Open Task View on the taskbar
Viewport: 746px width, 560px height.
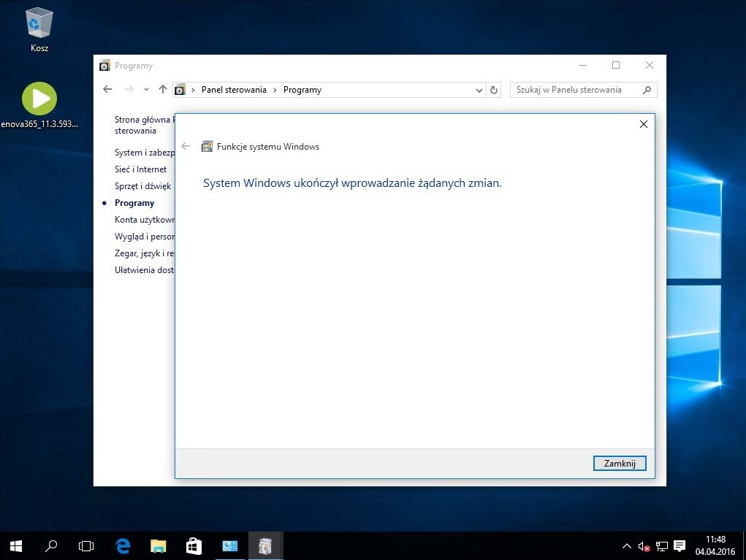pyautogui.click(x=86, y=545)
